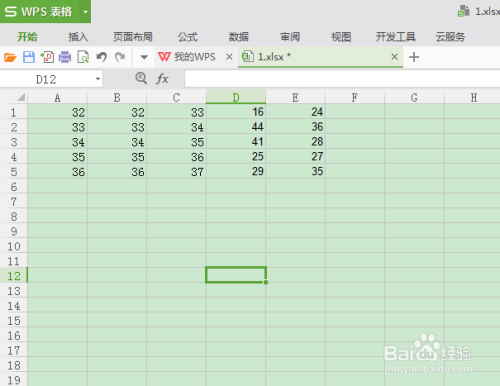Close the 我的WPS tab
500x386 pixels.
tap(229, 57)
